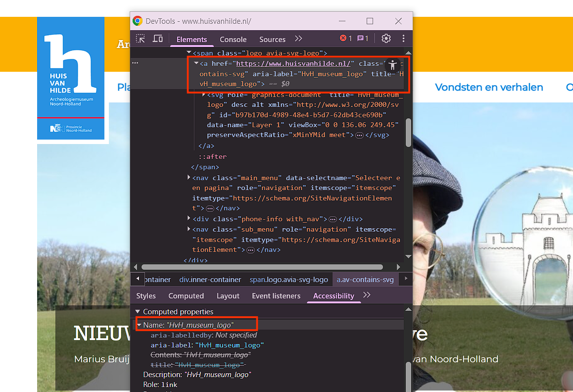Image resolution: width=573 pixels, height=392 pixels.
Task: Open DevTools settings gear
Action: pos(386,39)
